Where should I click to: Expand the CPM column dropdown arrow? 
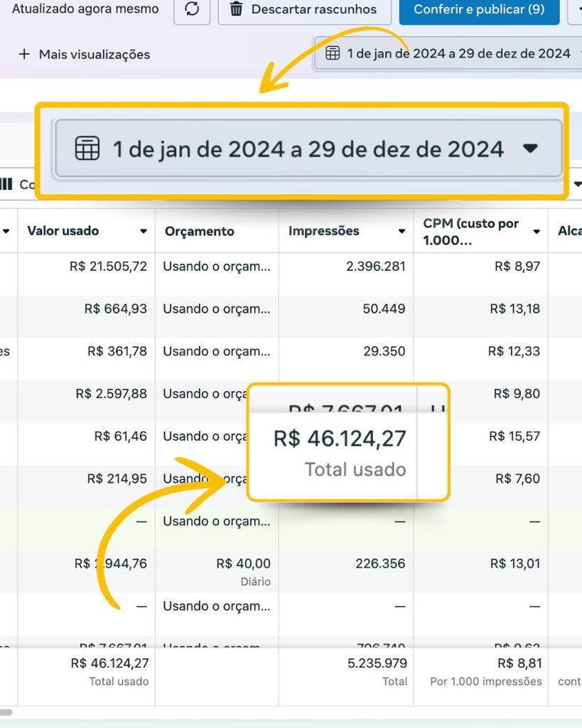click(x=537, y=232)
